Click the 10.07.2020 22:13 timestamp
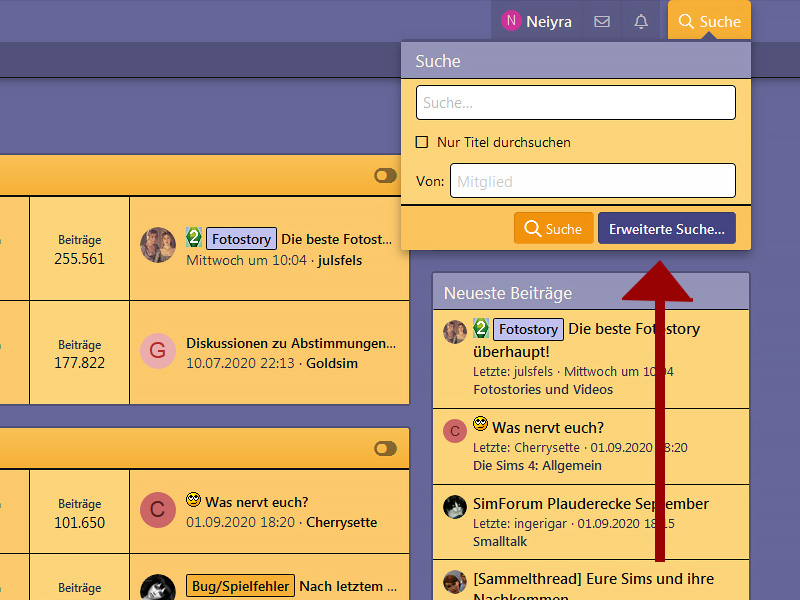The height and width of the screenshot is (600, 800). pyautogui.click(x=240, y=363)
